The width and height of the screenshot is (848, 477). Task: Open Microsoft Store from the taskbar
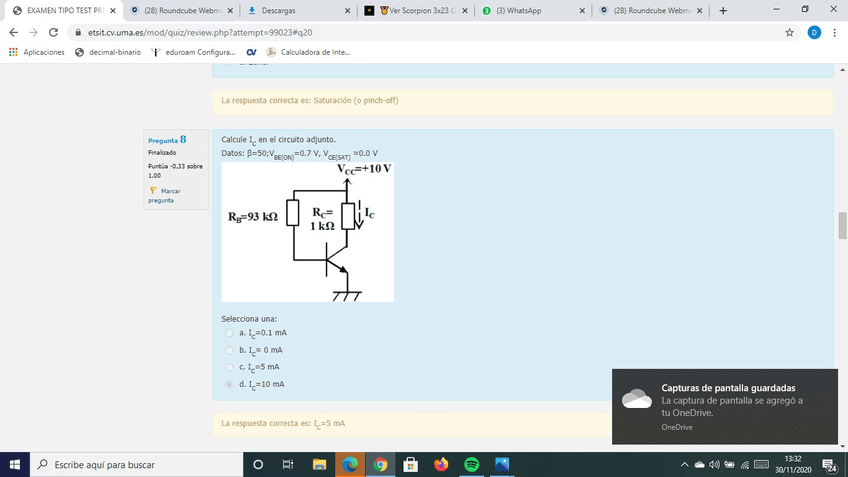point(410,465)
